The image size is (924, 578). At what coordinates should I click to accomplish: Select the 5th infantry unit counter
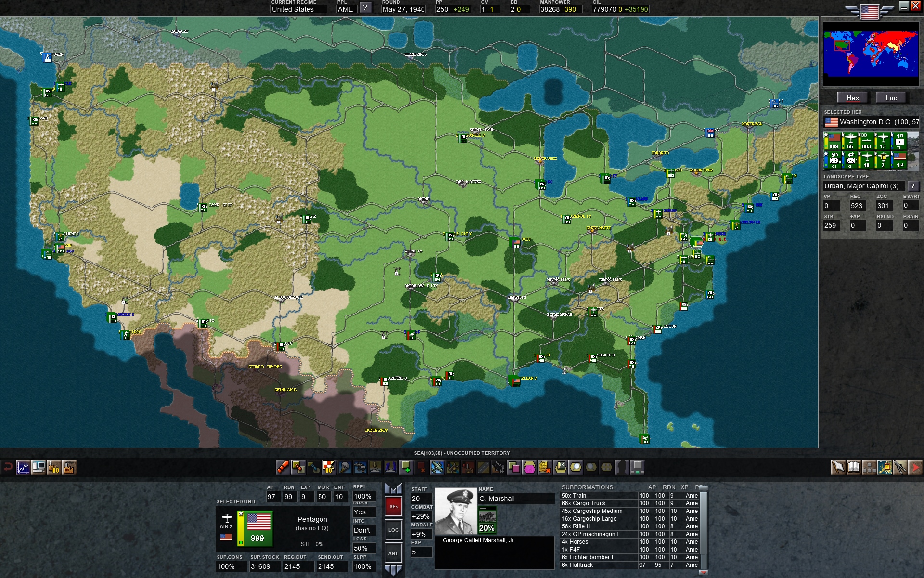tap(833, 160)
